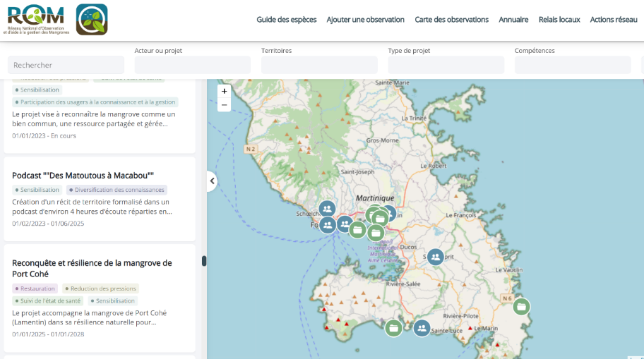Open Ajouter une observation page
644x359 pixels.
365,20
